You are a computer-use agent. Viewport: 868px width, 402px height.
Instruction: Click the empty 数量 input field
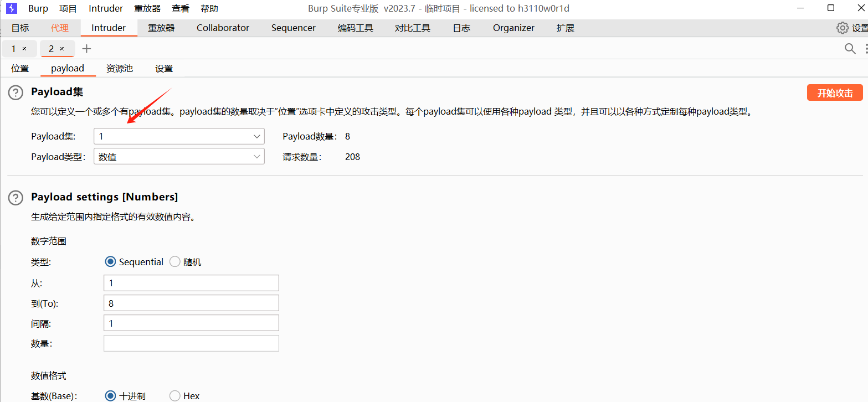tap(191, 343)
